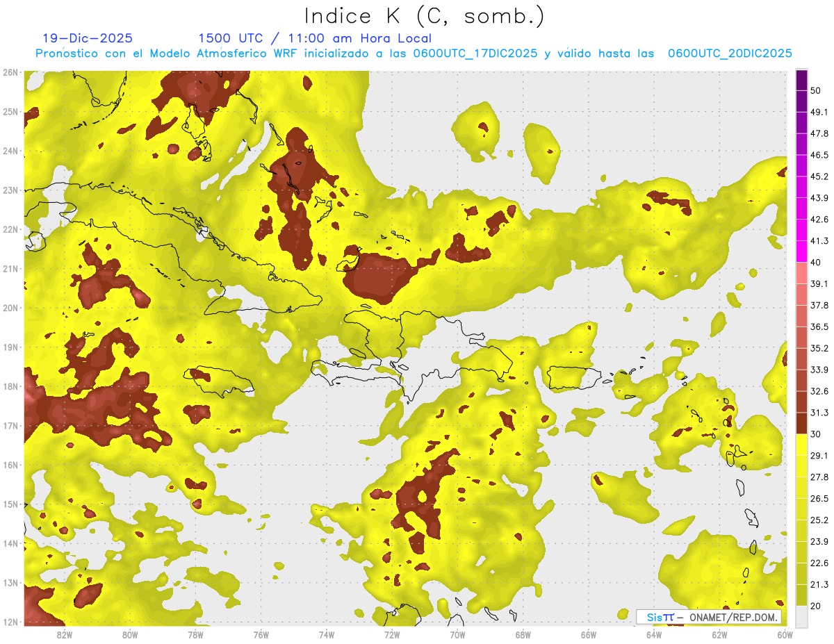Click the "19N" latitude label
Image resolution: width=834 pixels, height=644 pixels.
click(10, 347)
